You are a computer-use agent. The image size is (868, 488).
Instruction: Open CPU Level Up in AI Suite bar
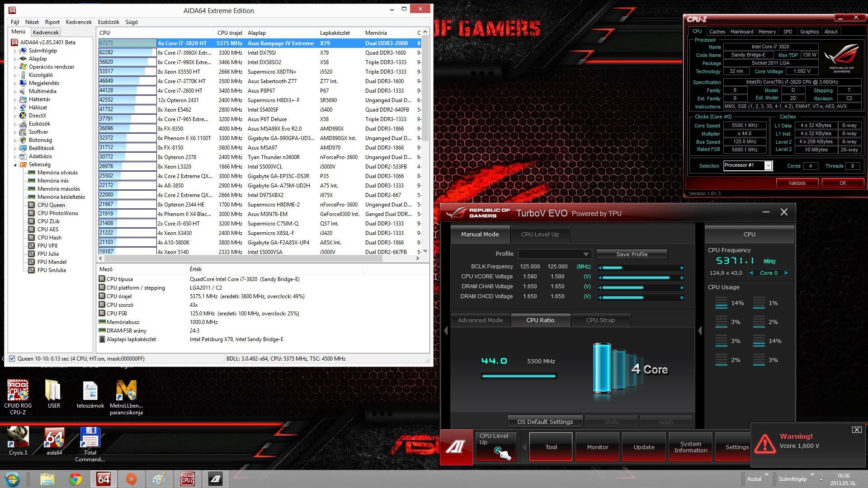[x=495, y=447]
